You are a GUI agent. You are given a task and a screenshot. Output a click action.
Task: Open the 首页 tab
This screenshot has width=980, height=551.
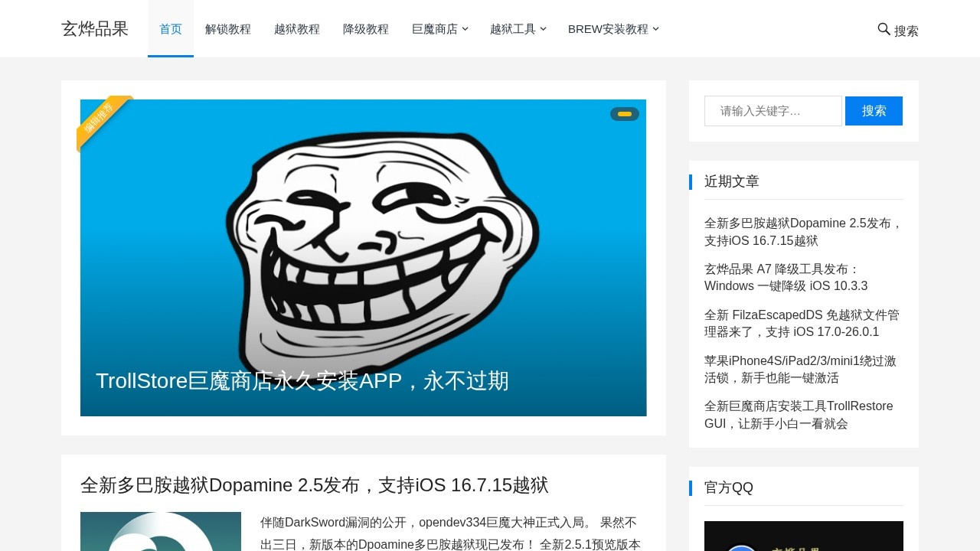coord(171,29)
